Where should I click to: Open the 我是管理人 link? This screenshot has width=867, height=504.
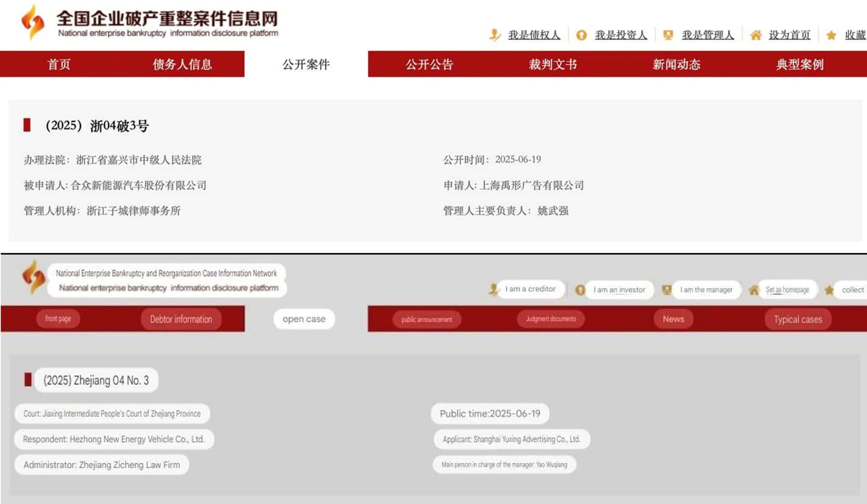click(708, 35)
